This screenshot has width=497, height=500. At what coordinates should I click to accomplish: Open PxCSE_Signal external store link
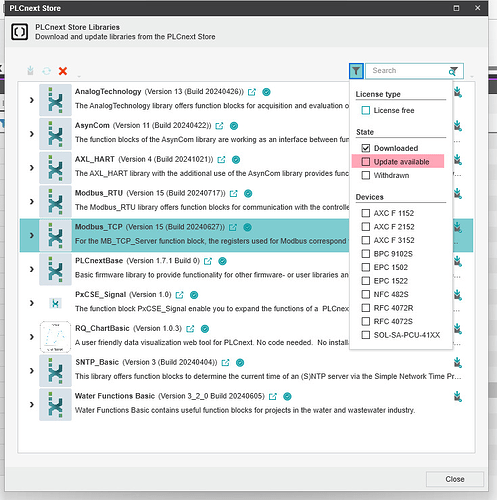click(180, 295)
